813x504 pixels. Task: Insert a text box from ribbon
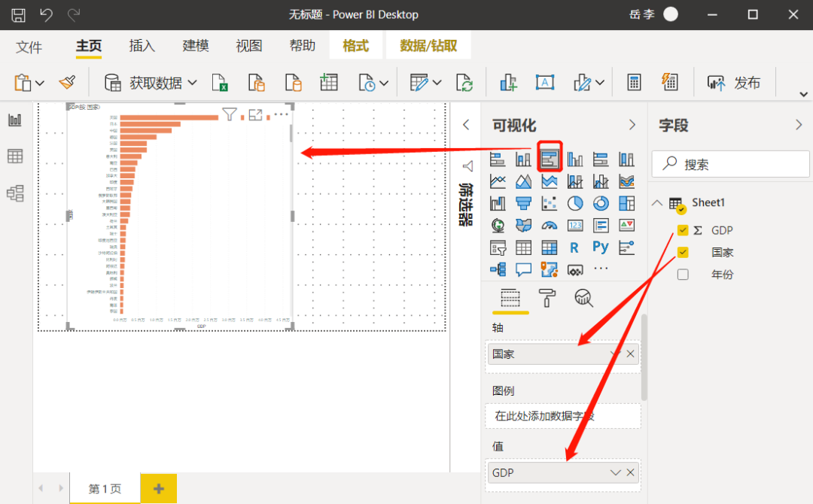coord(544,82)
